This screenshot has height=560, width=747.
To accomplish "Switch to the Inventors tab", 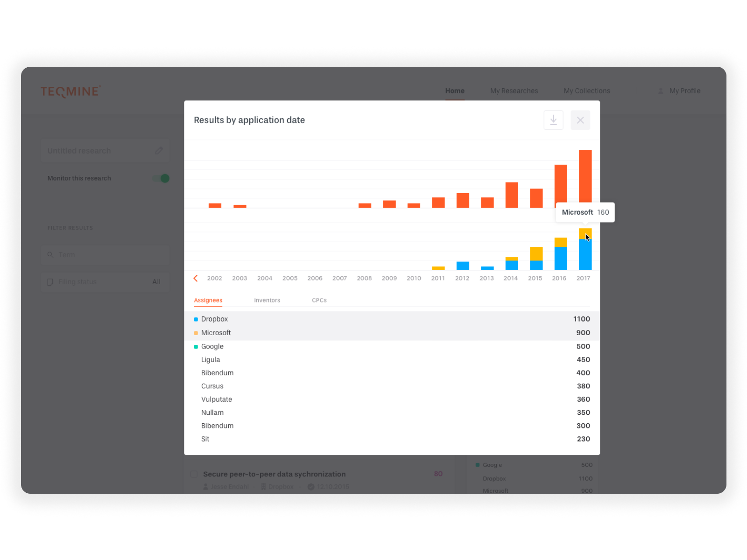I will click(267, 301).
